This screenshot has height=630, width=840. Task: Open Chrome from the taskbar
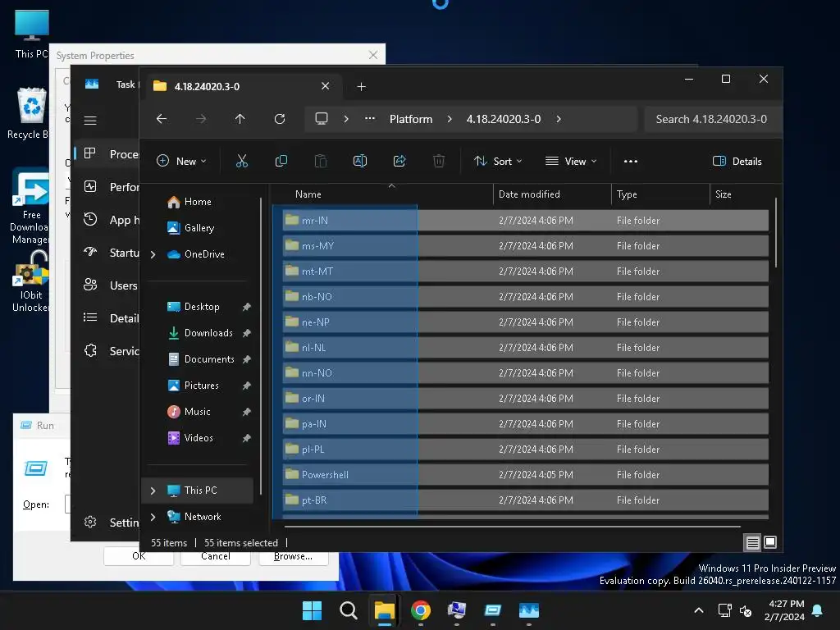[x=421, y=610]
